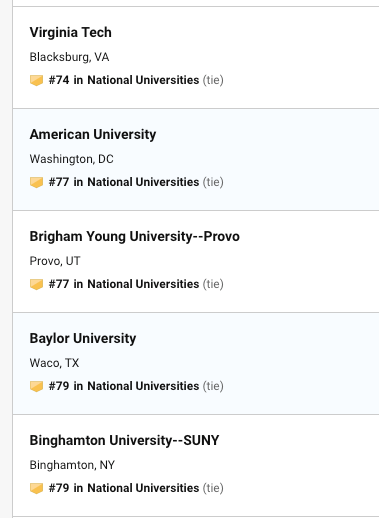Open the American University profile link
This screenshot has width=379, height=518.
point(93,134)
